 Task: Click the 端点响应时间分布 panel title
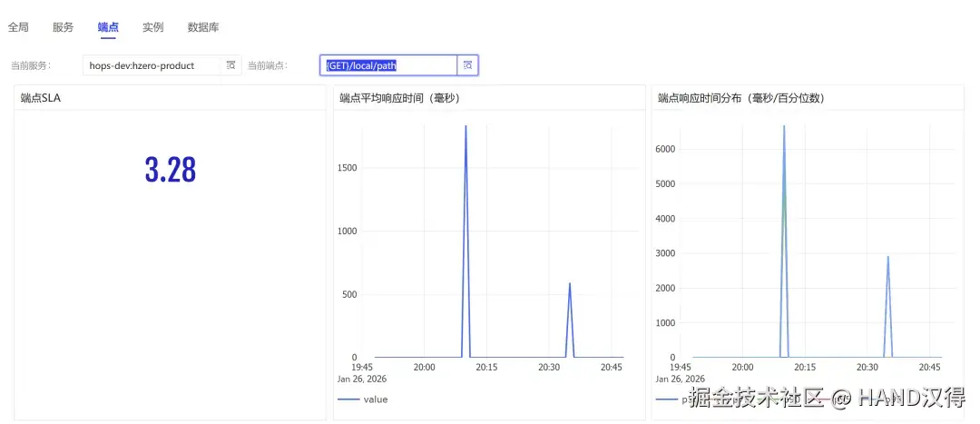(x=741, y=97)
